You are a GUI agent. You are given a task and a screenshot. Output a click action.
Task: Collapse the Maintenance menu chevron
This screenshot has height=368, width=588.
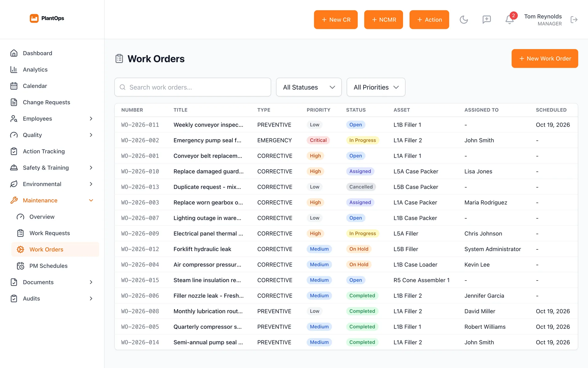point(91,200)
